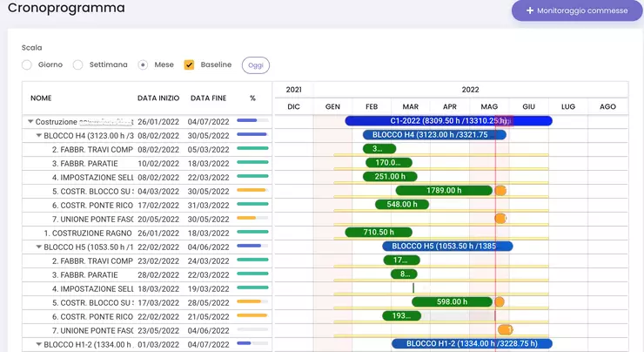The width and height of the screenshot is (644, 352).
Task: Click the 598.00 h green task bar
Action: tap(452, 301)
